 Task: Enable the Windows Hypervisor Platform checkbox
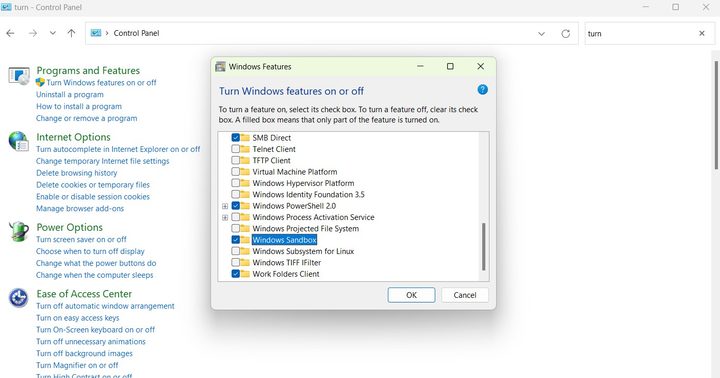[x=236, y=183]
